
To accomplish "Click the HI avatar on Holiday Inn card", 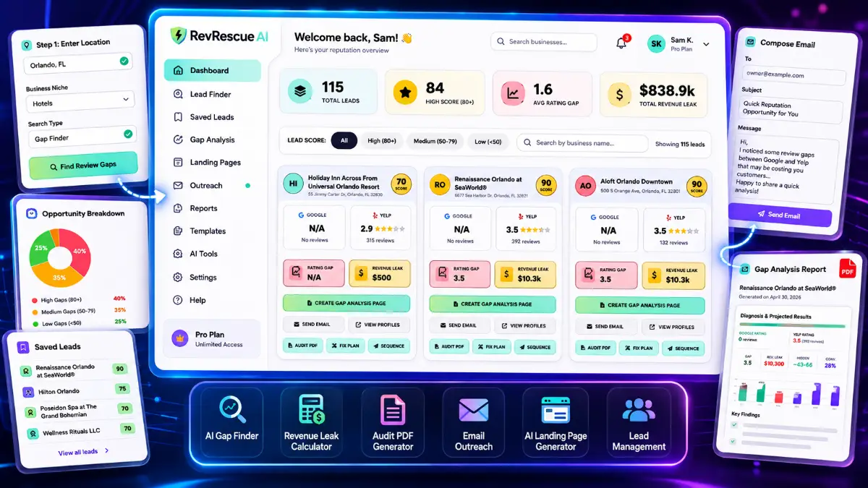I will (x=293, y=184).
